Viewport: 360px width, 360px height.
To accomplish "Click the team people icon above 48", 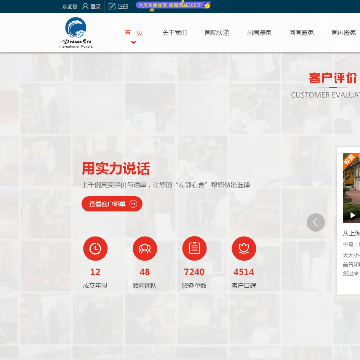I will coord(145,248).
